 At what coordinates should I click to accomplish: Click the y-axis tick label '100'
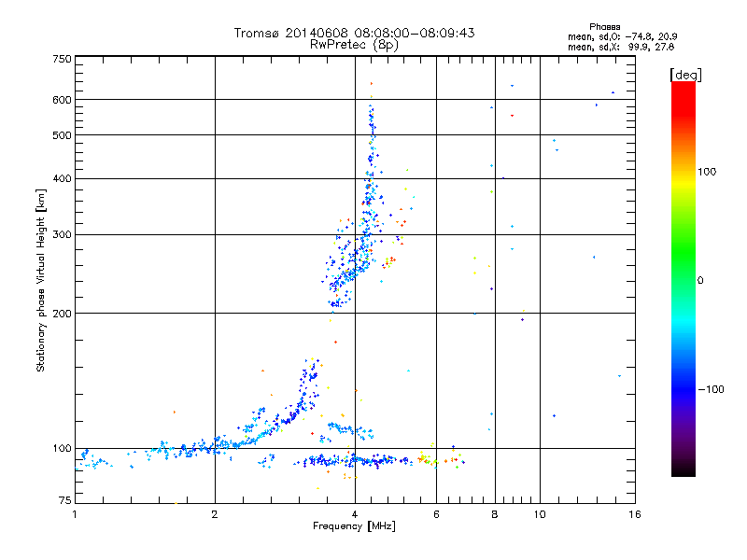coord(62,449)
